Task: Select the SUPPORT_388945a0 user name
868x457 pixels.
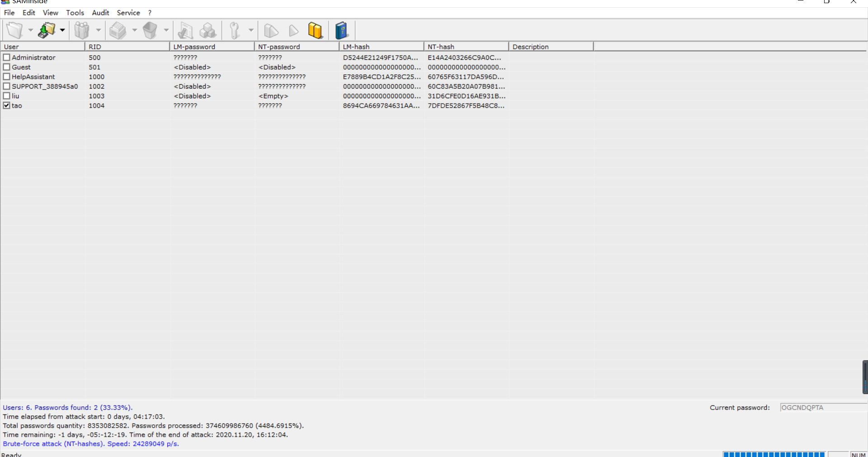Action: click(x=45, y=86)
